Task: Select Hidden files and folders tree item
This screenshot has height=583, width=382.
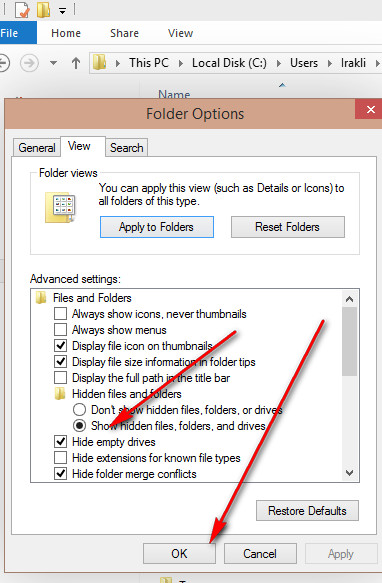Action: pyautogui.click(x=126, y=394)
